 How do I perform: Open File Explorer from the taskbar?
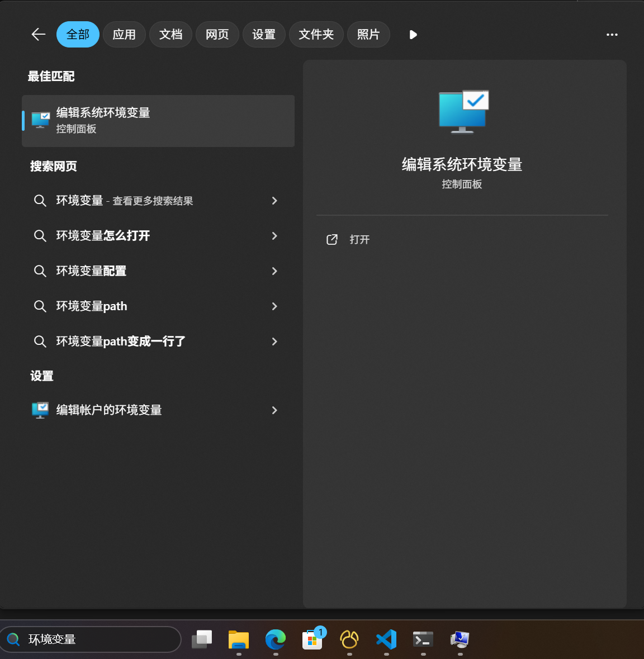click(x=239, y=639)
